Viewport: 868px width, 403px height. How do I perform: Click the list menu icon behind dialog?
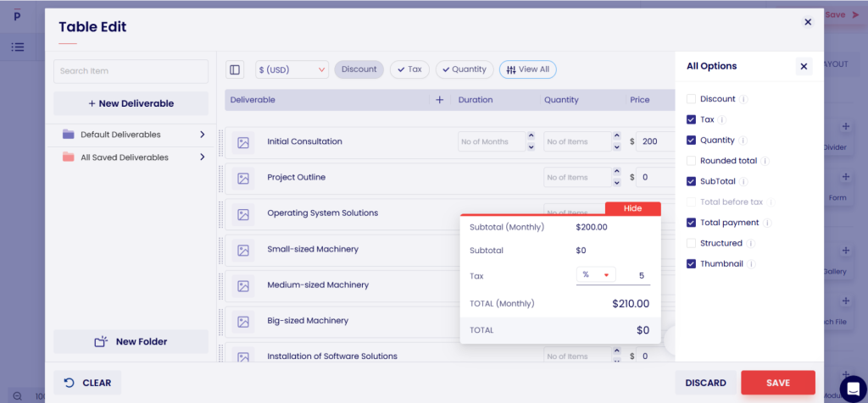[x=18, y=47]
